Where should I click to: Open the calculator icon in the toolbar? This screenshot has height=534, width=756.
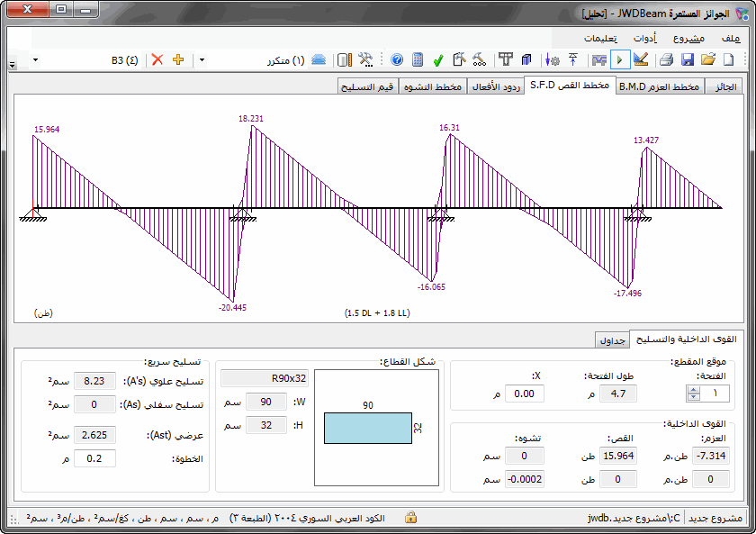[x=418, y=60]
